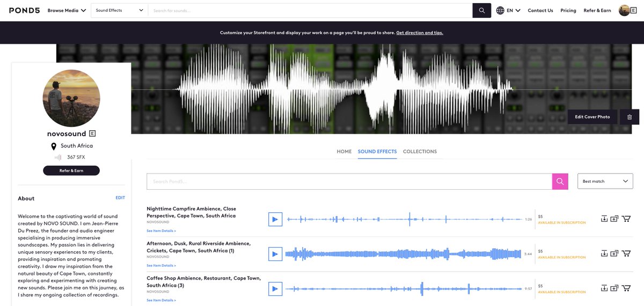See Item Details for Nighttime Campfire Ambience

coord(161,231)
